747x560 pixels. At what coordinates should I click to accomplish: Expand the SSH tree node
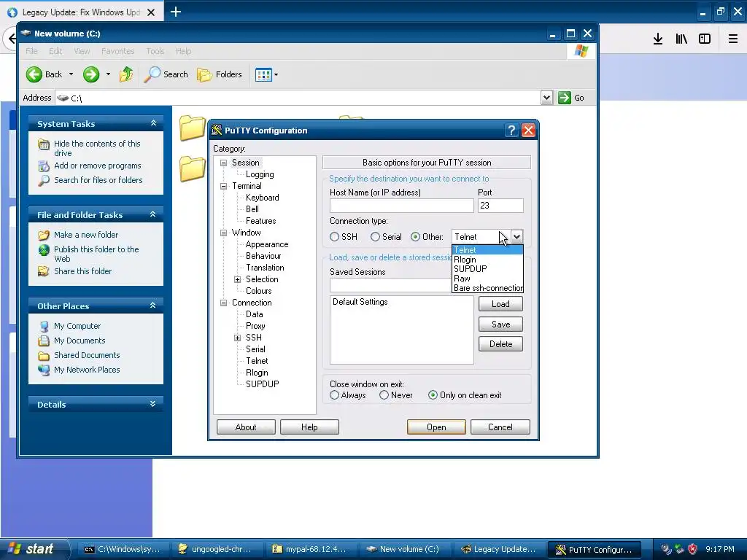[x=237, y=338]
